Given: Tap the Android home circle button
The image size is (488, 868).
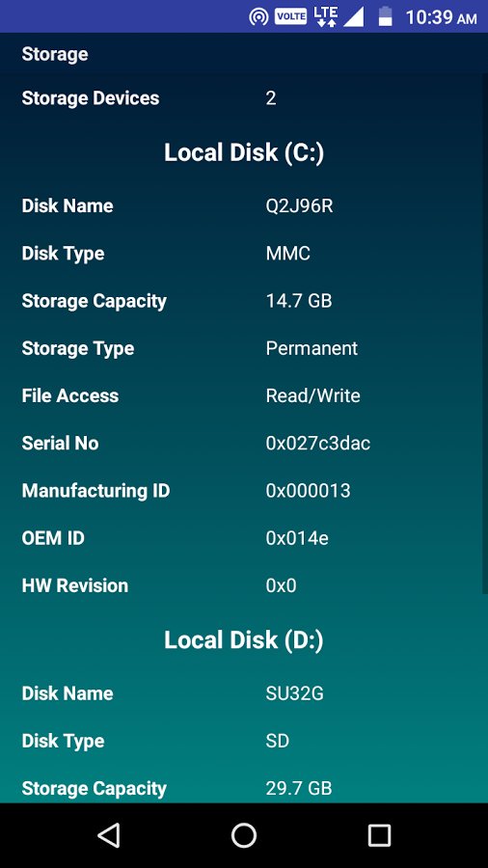Looking at the screenshot, I should (x=244, y=835).
